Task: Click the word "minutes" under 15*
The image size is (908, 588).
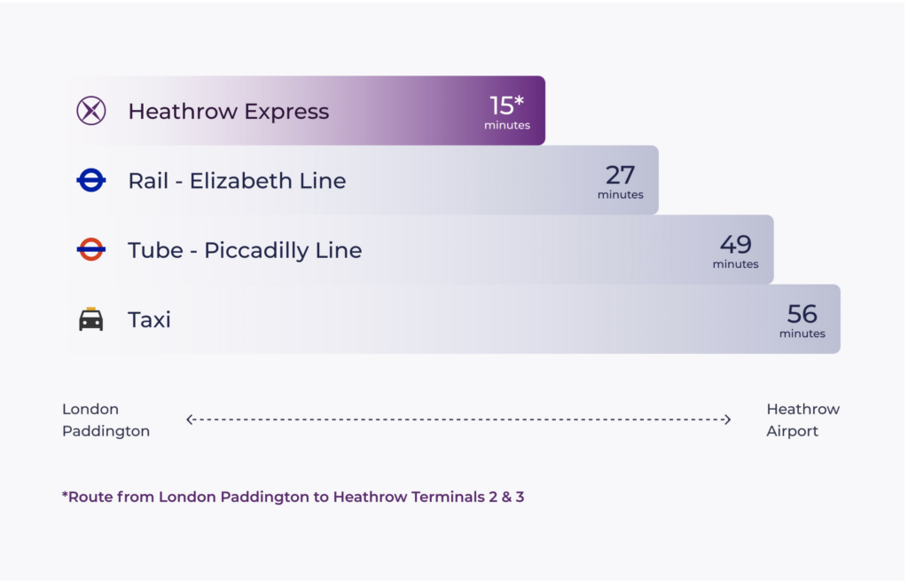Action: [x=507, y=126]
